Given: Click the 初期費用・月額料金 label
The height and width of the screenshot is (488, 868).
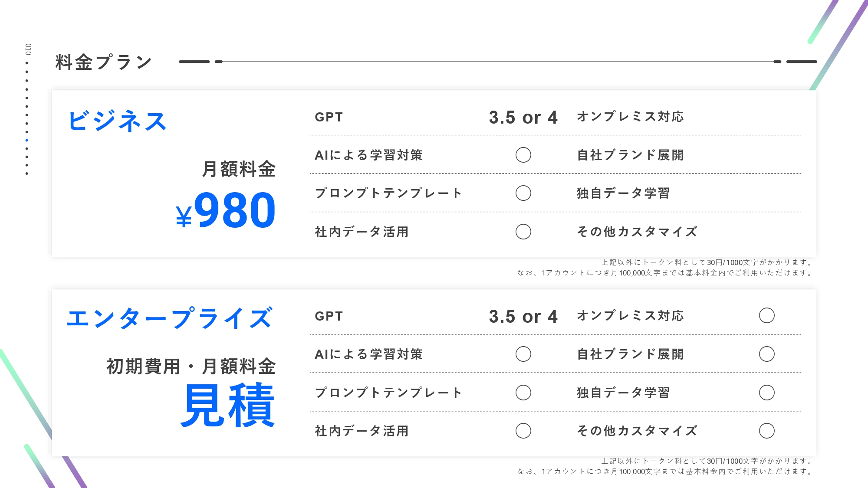Looking at the screenshot, I should click(191, 367).
